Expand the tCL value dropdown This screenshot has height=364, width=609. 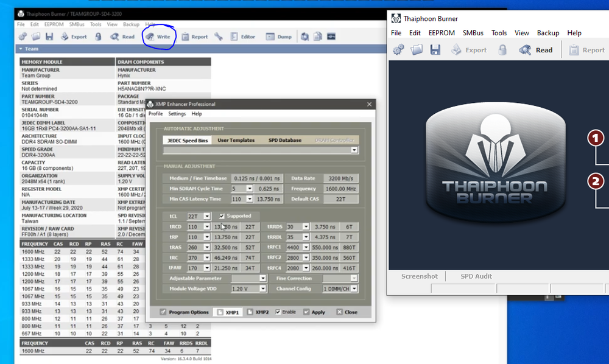click(207, 216)
